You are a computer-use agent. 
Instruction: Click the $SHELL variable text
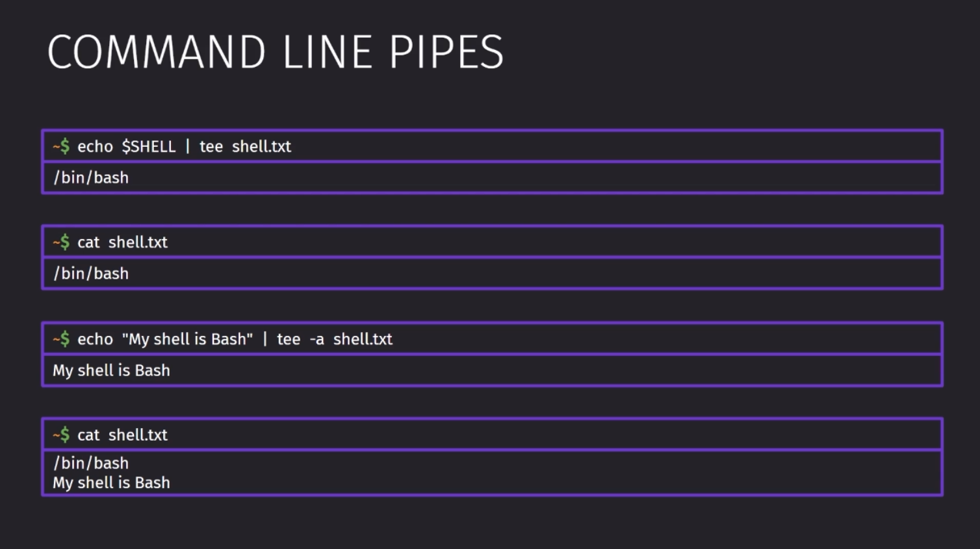[x=149, y=146]
